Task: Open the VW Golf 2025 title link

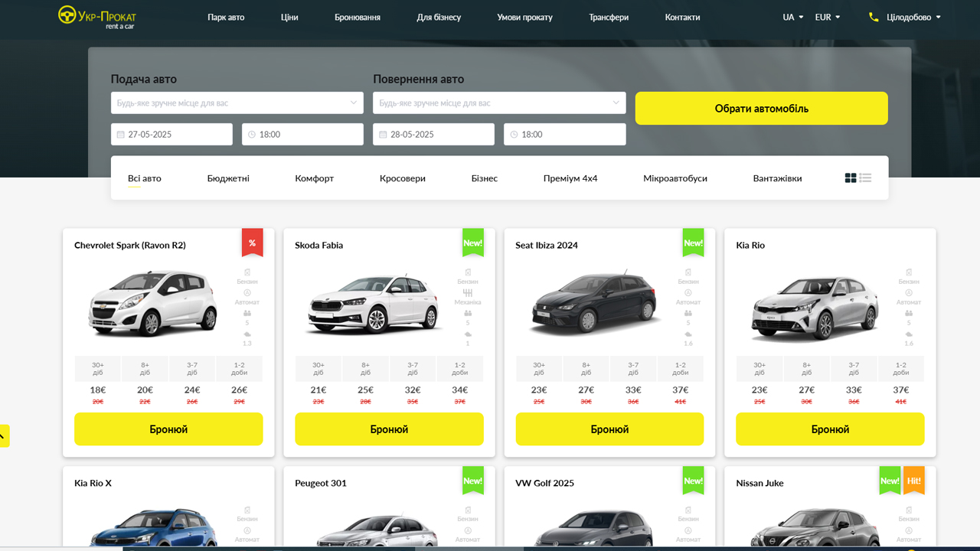Action: (545, 484)
